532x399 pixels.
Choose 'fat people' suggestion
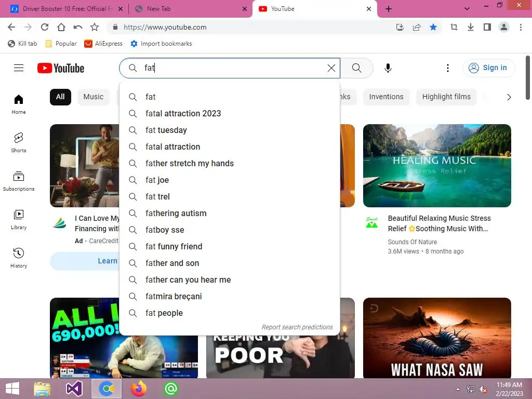pos(230,313)
